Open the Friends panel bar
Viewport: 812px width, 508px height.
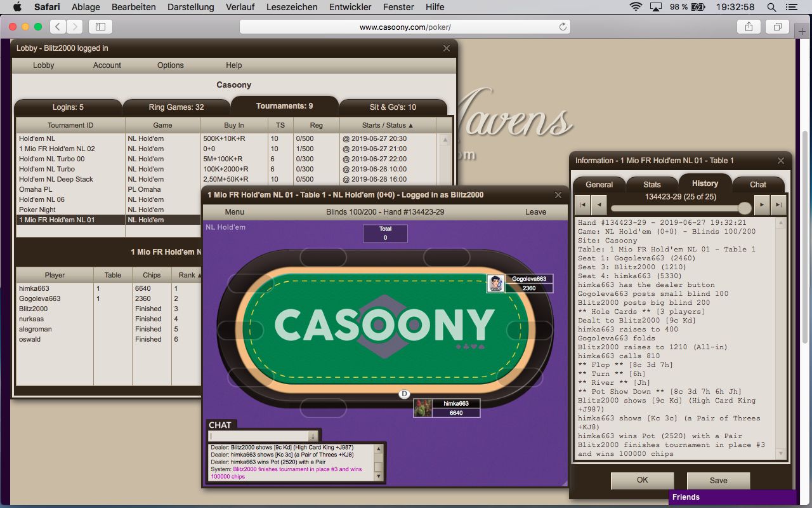(x=732, y=497)
